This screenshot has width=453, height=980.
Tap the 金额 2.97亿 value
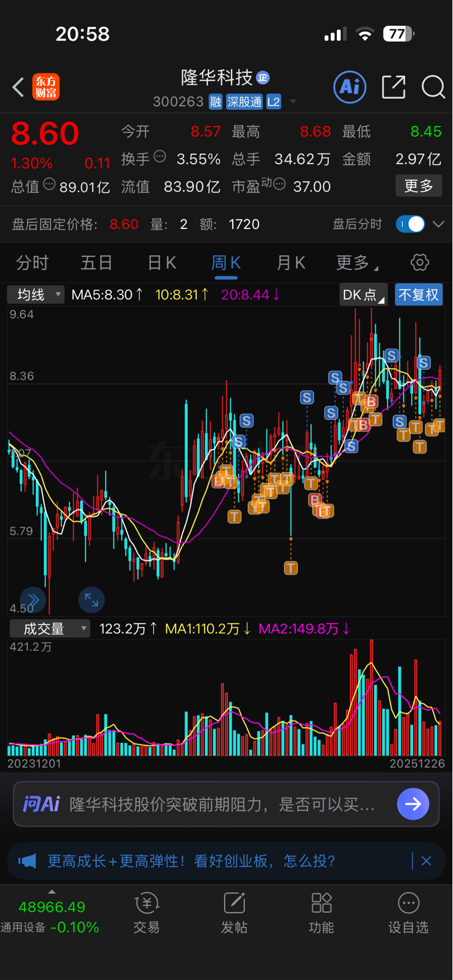(x=418, y=159)
